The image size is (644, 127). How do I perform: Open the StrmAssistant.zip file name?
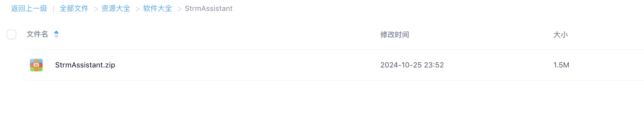click(x=85, y=65)
